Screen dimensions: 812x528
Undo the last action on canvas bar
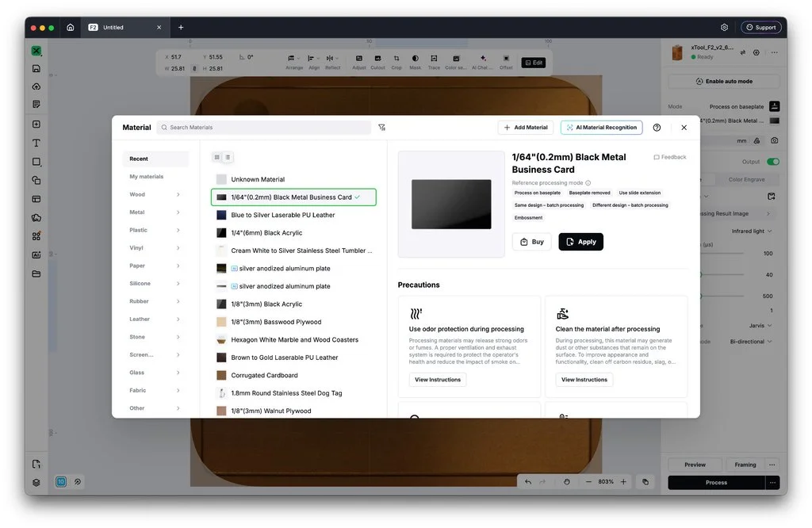[528, 481]
